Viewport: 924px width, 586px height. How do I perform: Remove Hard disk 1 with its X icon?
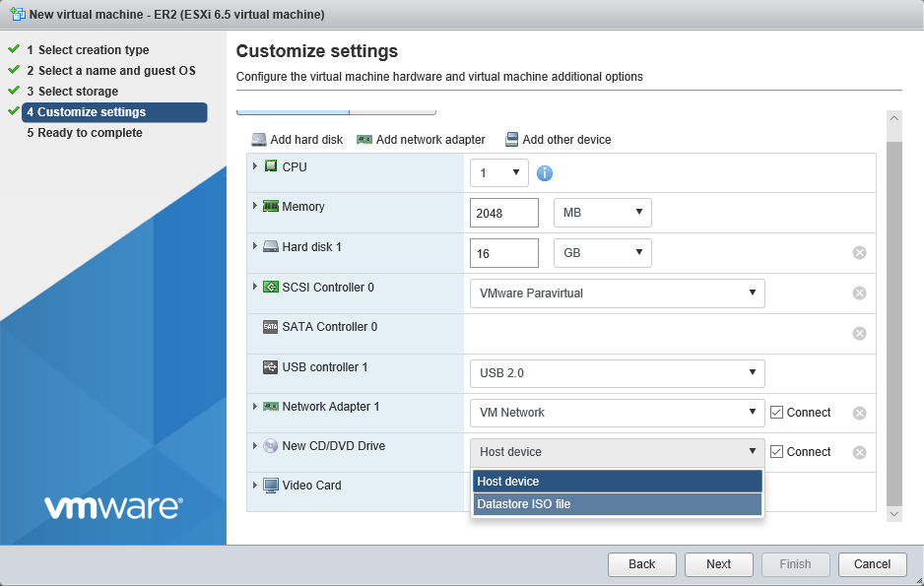tap(859, 253)
